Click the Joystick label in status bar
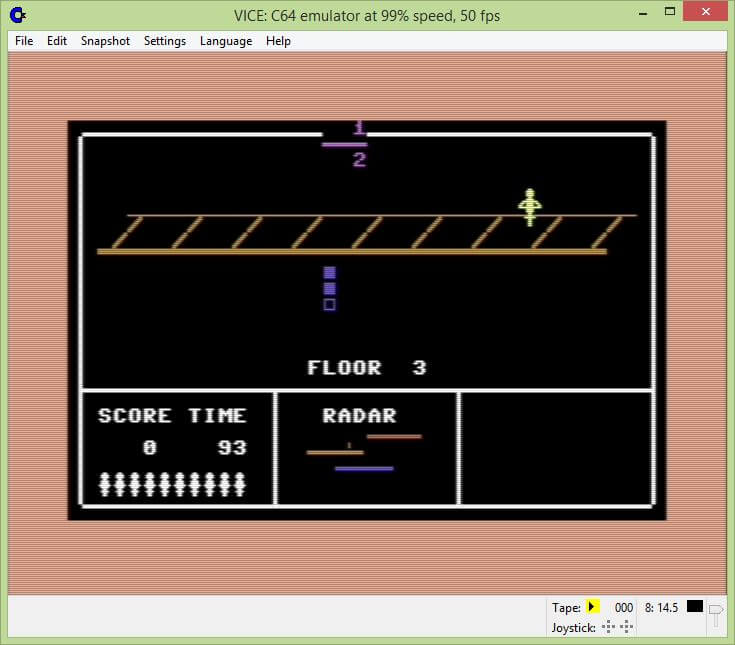This screenshot has height=645, width=735. (573, 627)
